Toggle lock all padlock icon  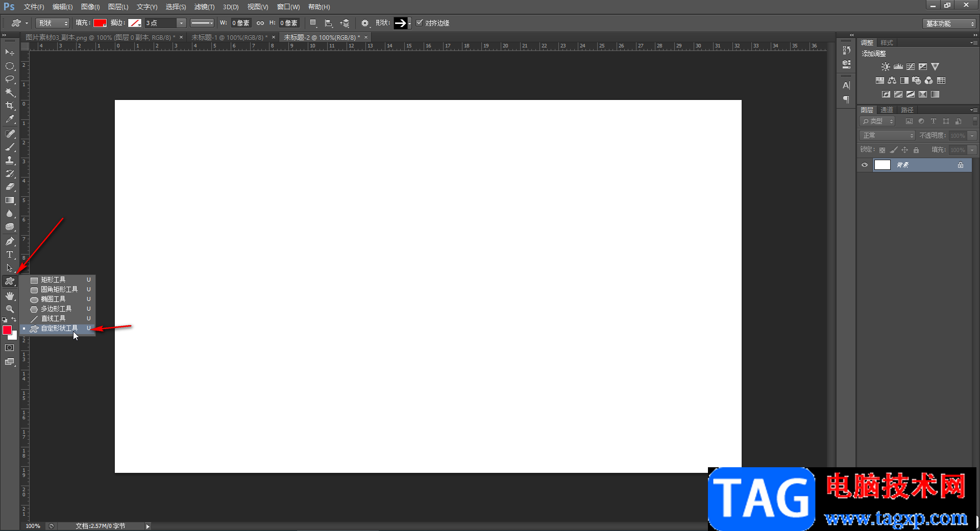(x=916, y=150)
